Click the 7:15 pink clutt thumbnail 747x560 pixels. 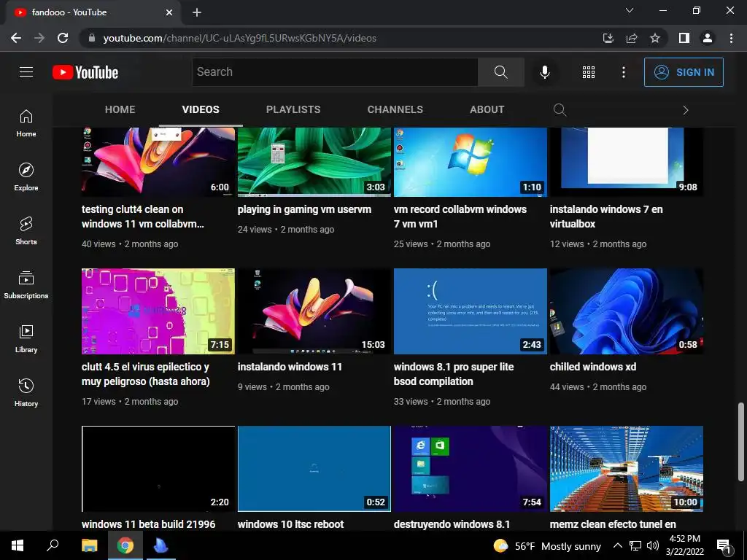158,311
